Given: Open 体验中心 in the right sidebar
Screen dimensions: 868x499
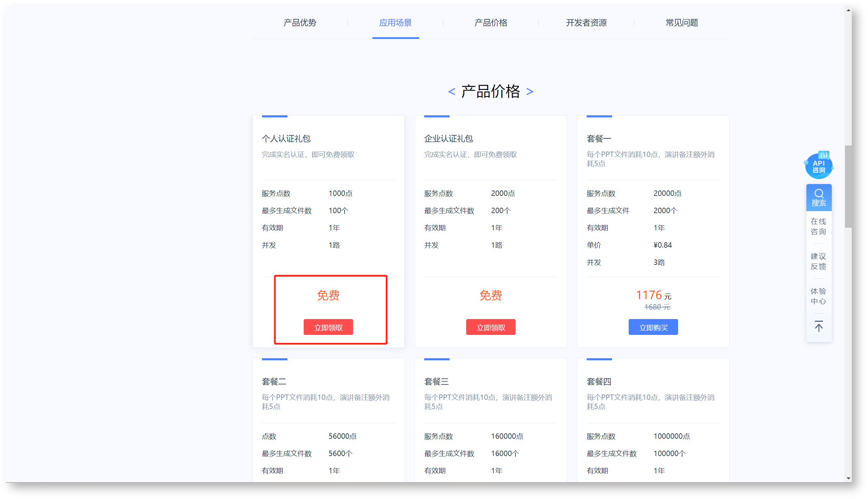Looking at the screenshot, I should (x=818, y=296).
